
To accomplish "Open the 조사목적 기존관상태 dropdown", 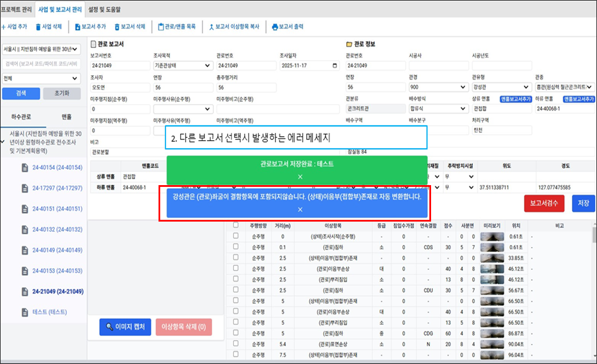I will [x=180, y=66].
